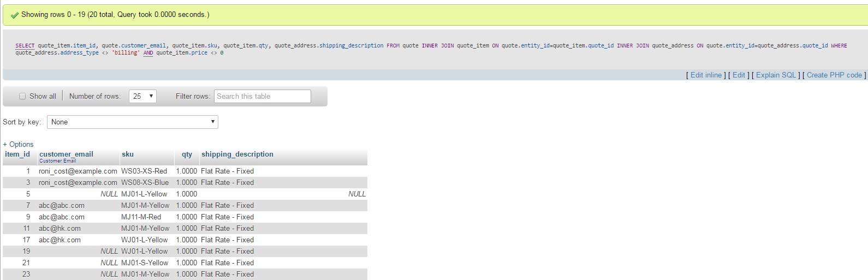Viewport: 868px width, 280px height.
Task: Select item_id cell 17
Action: click(x=26, y=240)
